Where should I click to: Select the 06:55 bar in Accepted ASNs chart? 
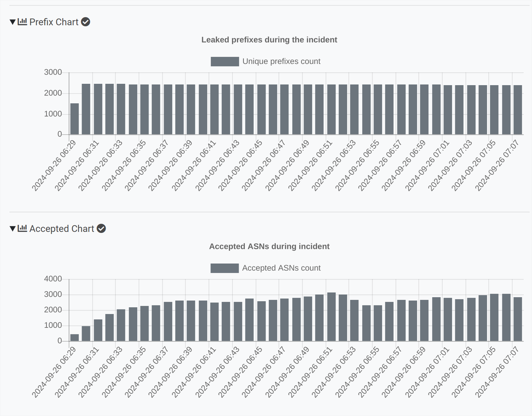click(x=377, y=323)
